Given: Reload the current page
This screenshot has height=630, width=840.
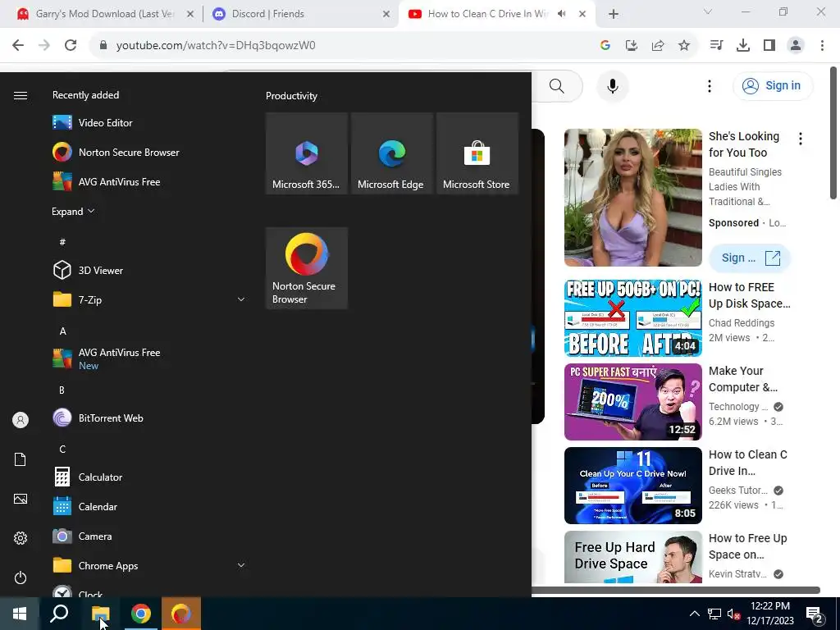Looking at the screenshot, I should [71, 46].
